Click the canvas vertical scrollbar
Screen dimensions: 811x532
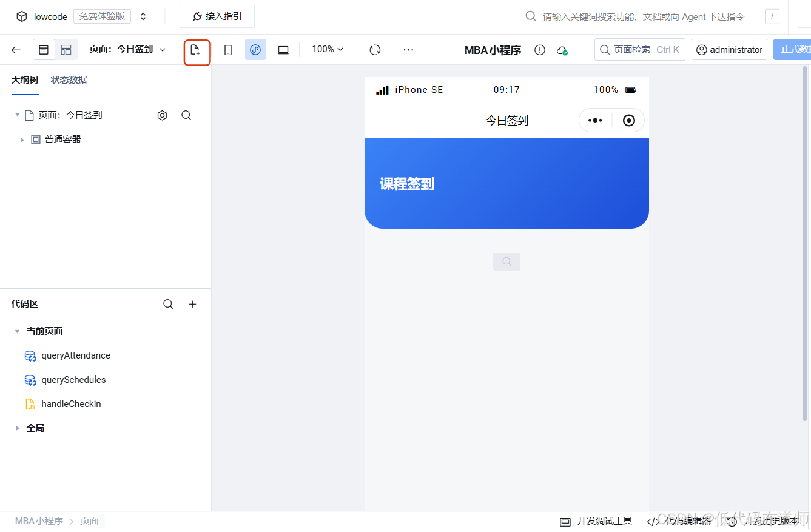(805, 244)
